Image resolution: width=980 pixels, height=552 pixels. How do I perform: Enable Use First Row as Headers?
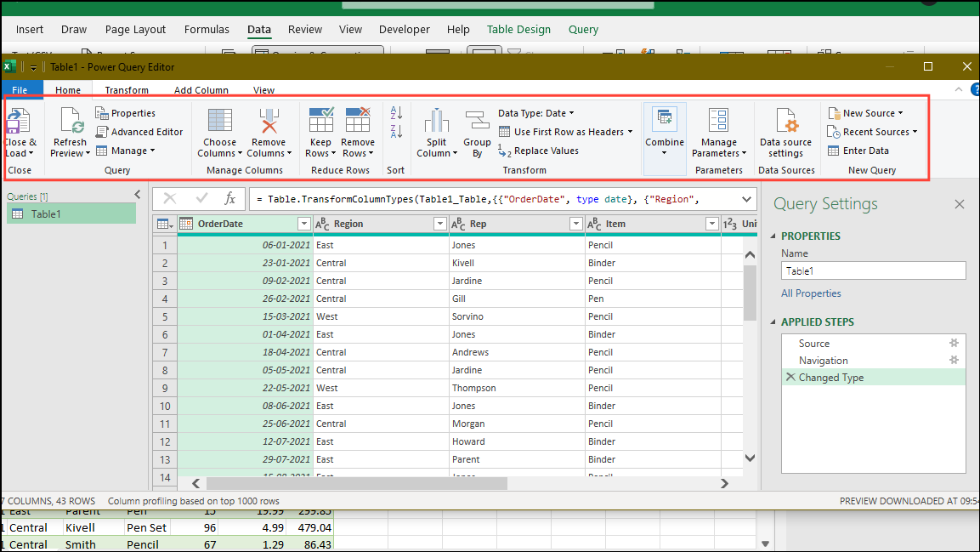point(564,133)
